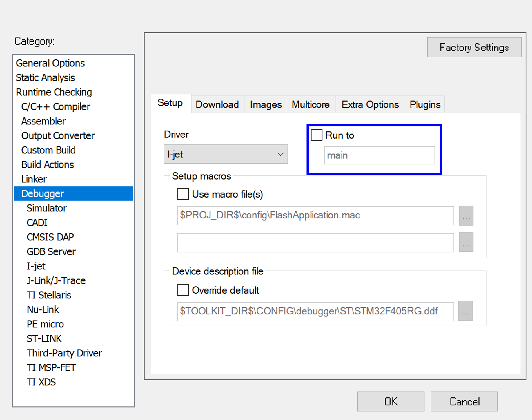Open the Extra Options tab
The height and width of the screenshot is (420, 532).
tap(370, 104)
